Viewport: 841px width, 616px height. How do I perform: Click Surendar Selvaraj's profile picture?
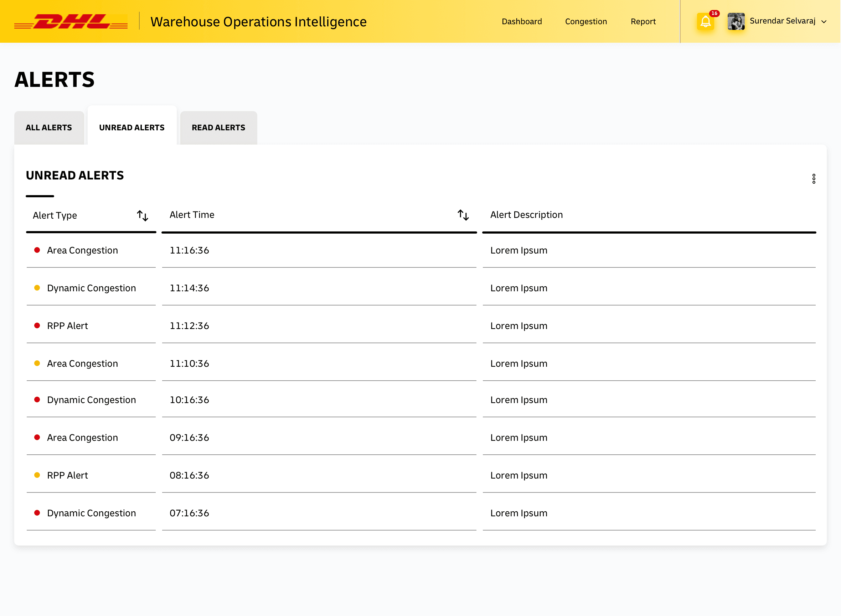pyautogui.click(x=736, y=21)
